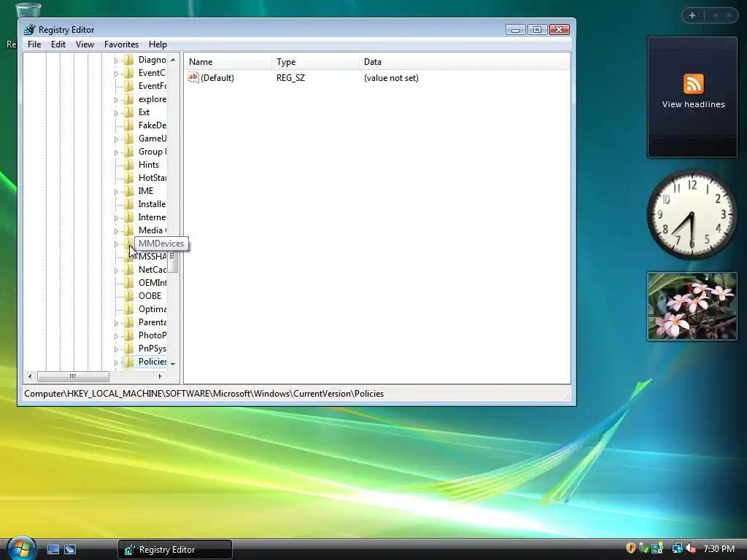The image size is (747, 560).
Task: Click the green checkmark tray icon
Action: click(x=643, y=548)
